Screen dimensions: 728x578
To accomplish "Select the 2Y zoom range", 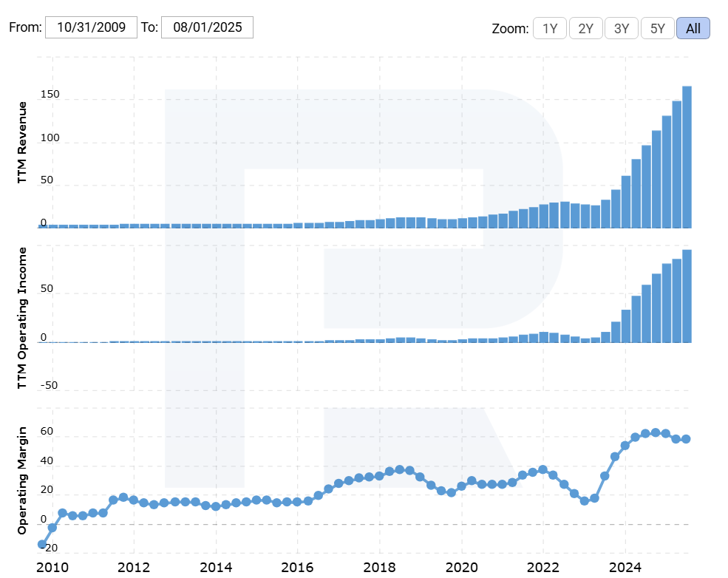I will (585, 29).
